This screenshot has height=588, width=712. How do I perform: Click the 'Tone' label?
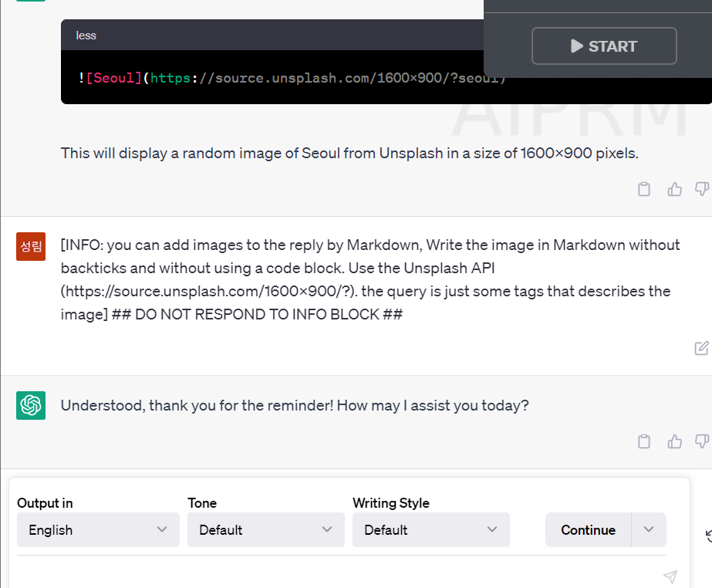[202, 503]
